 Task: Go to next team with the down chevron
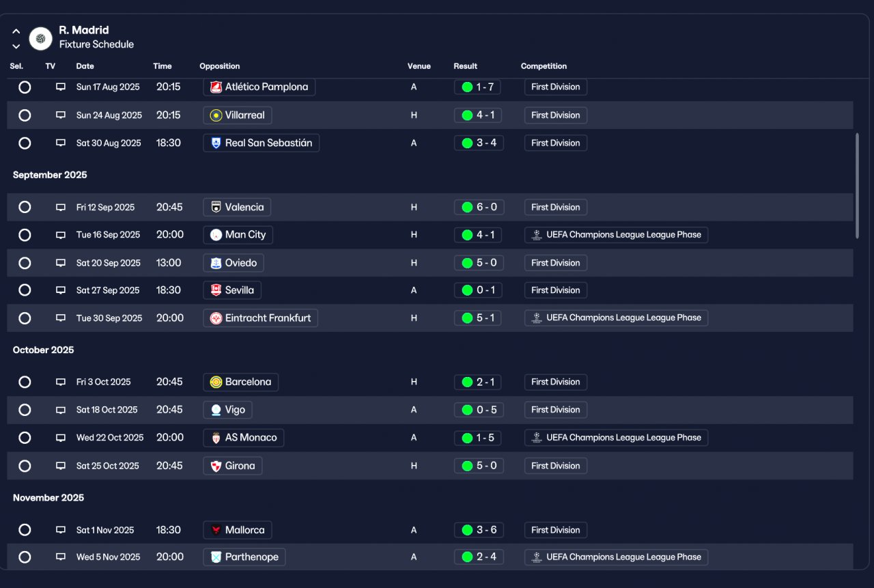pyautogui.click(x=16, y=46)
